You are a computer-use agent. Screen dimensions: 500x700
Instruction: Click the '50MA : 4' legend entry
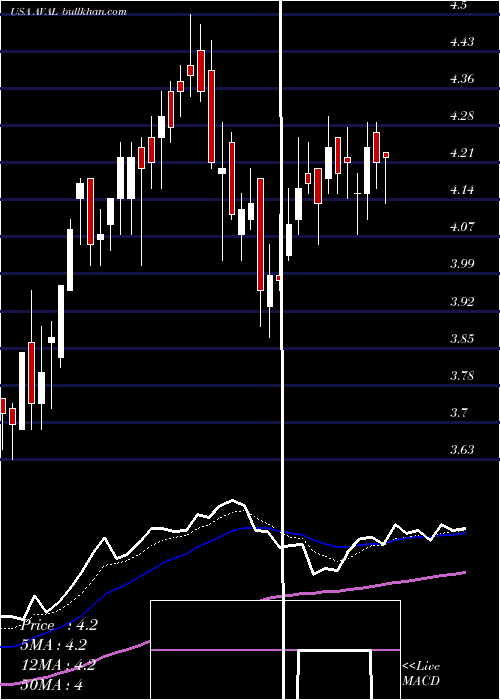[52, 685]
